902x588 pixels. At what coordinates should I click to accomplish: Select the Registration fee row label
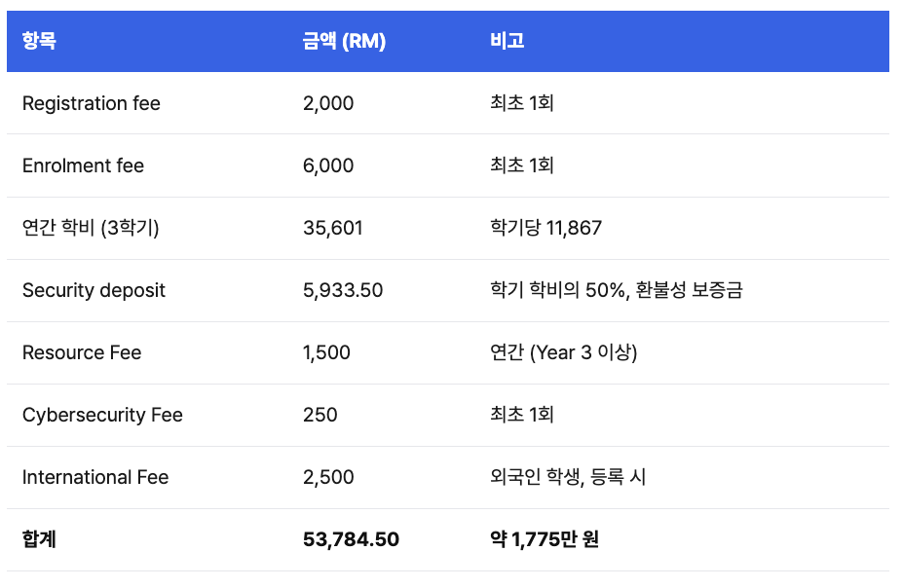pos(92,103)
